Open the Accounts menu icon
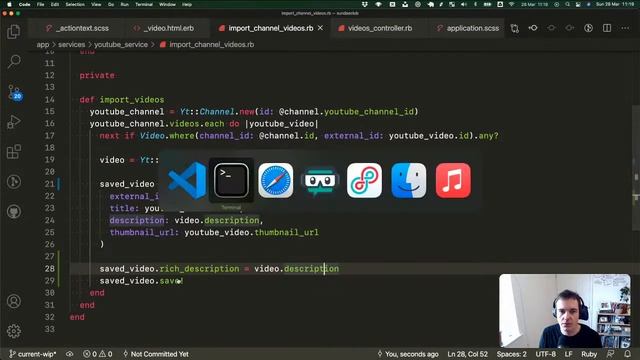The width and height of the screenshot is (640, 360). click(x=13, y=301)
